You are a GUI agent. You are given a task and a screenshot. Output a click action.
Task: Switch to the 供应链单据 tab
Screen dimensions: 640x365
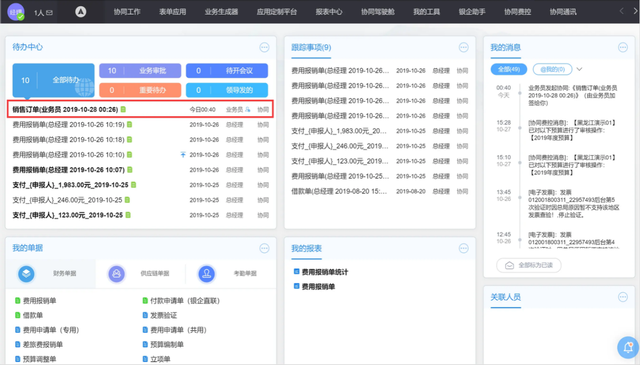(x=141, y=274)
